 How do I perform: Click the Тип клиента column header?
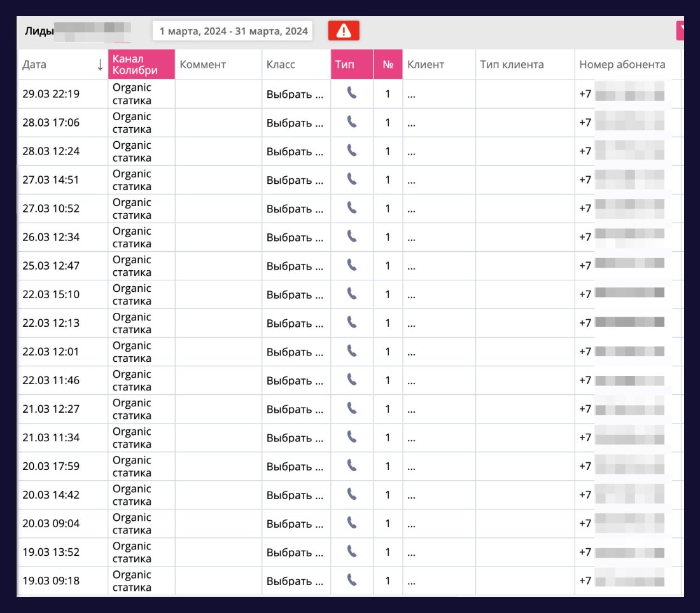(525, 64)
